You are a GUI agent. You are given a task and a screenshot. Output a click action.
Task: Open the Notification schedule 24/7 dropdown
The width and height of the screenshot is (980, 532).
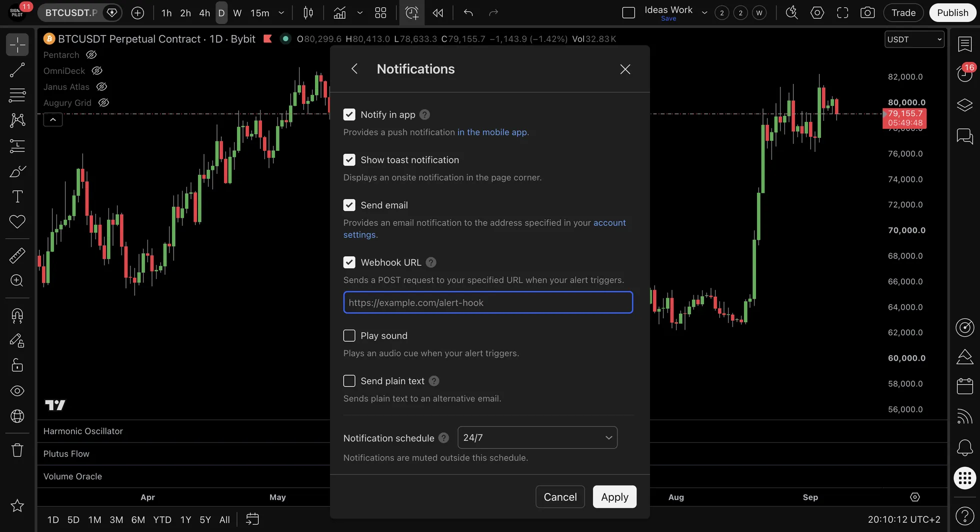[x=537, y=438]
